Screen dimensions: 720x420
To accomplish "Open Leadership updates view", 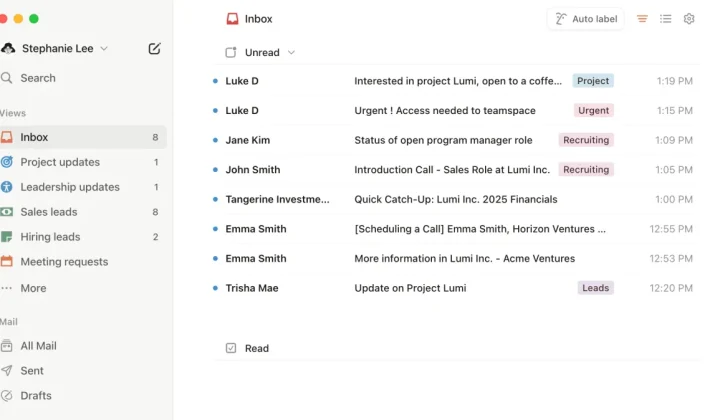I will 83,187.
